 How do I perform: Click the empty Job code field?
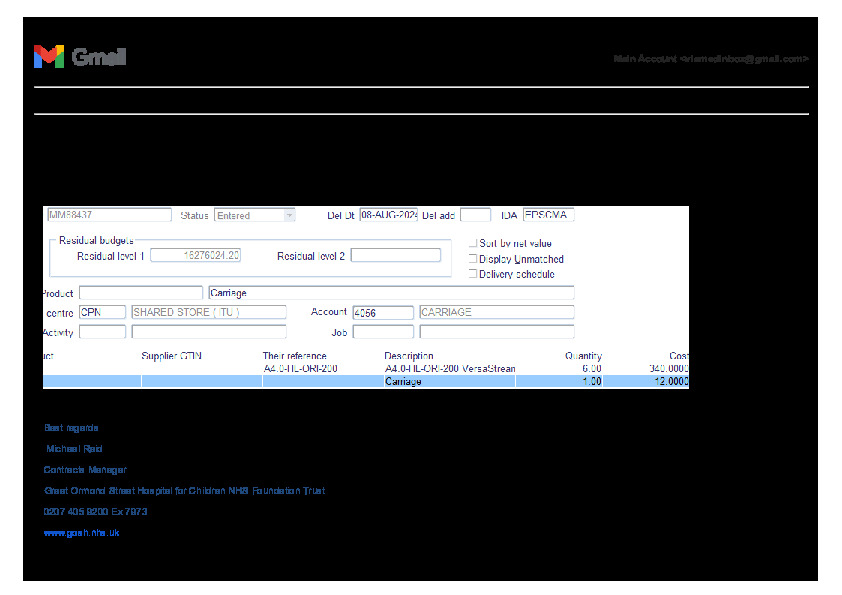382,332
